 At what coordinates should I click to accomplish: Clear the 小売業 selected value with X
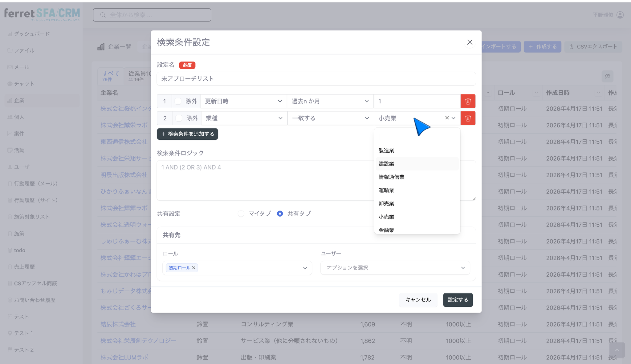pyautogui.click(x=447, y=118)
